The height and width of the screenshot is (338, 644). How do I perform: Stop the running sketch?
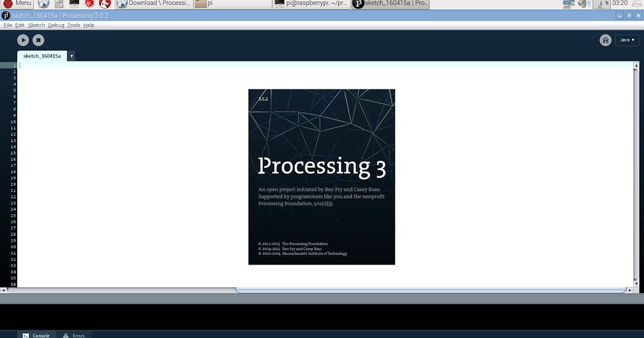(x=38, y=40)
